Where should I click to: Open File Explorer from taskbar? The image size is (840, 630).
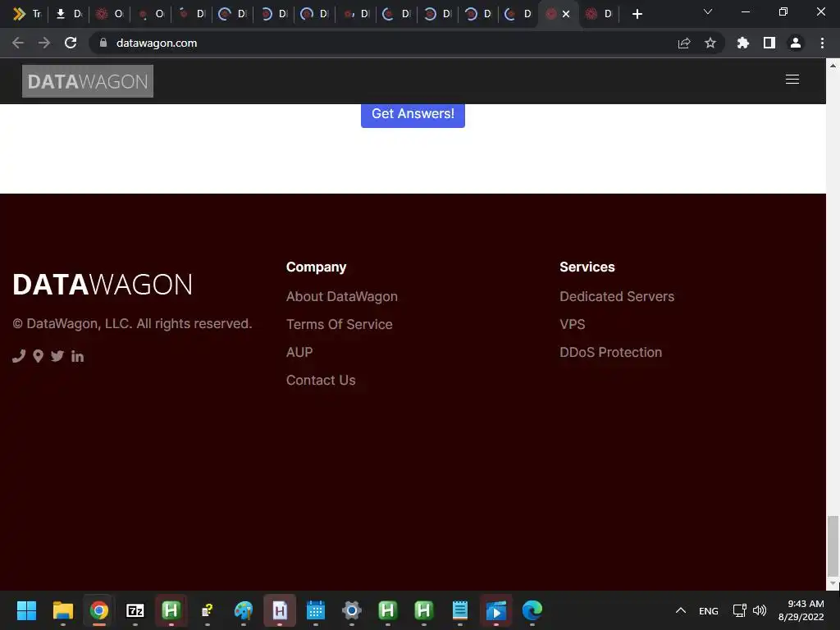(x=62, y=610)
